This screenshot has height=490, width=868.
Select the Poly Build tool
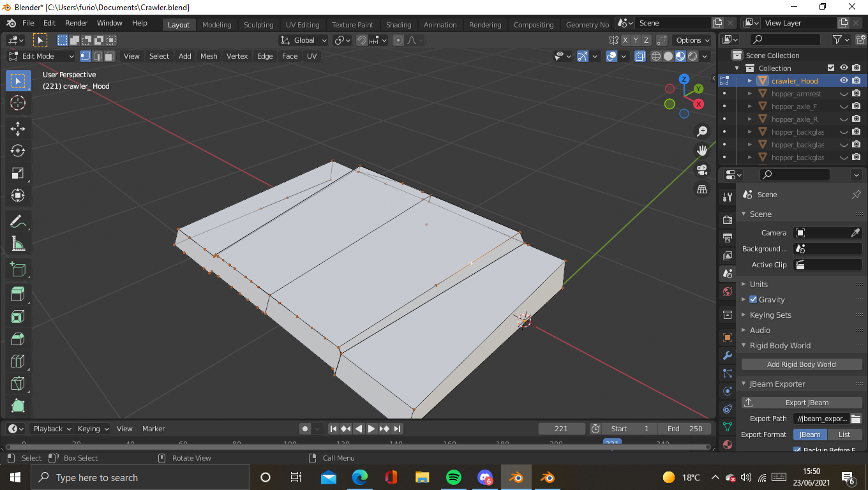(x=18, y=406)
